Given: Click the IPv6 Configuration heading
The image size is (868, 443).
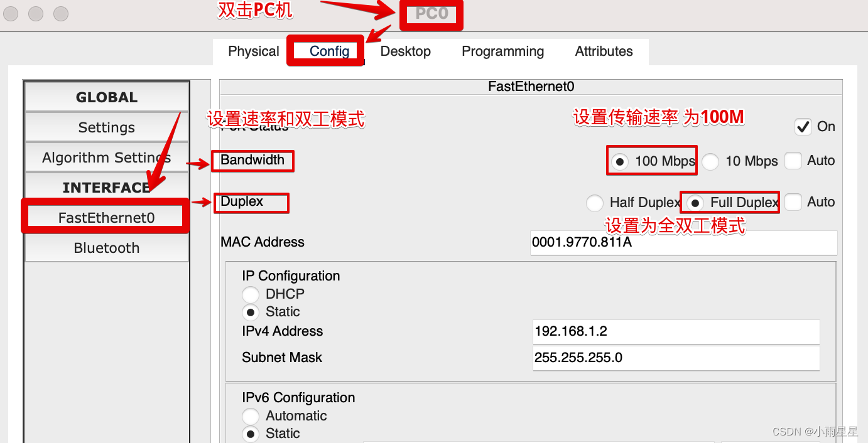Looking at the screenshot, I should pyautogui.click(x=298, y=398).
